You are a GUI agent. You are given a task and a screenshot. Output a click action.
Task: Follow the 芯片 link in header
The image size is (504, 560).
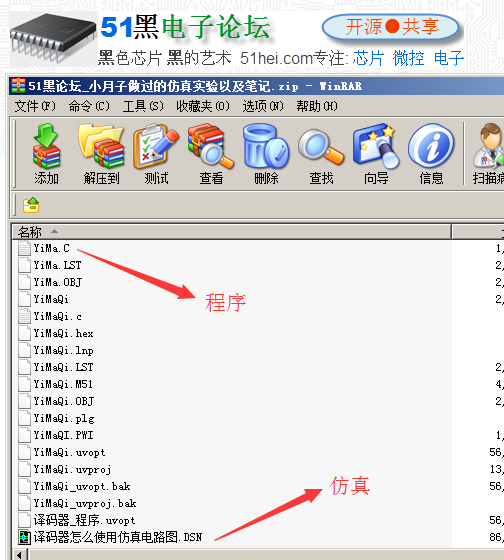[x=368, y=58]
